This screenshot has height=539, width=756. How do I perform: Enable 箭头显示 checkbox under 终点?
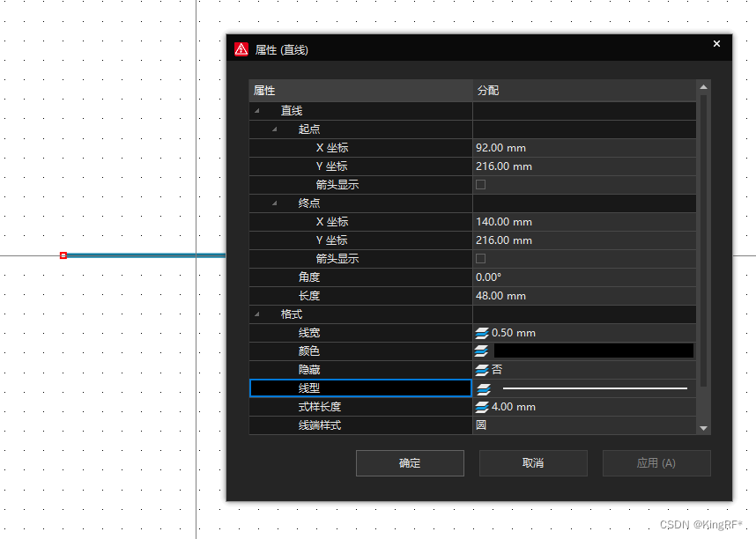[481, 259]
